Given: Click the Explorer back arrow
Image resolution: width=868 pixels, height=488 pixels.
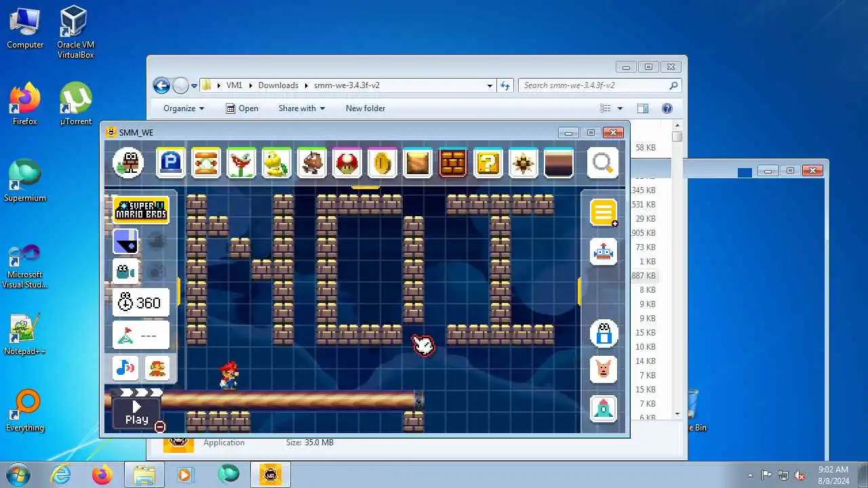Looking at the screenshot, I should click(161, 85).
